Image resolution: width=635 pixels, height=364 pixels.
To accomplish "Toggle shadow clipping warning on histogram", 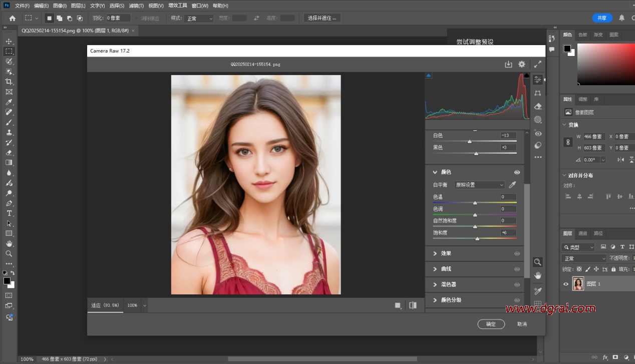I will [428, 76].
